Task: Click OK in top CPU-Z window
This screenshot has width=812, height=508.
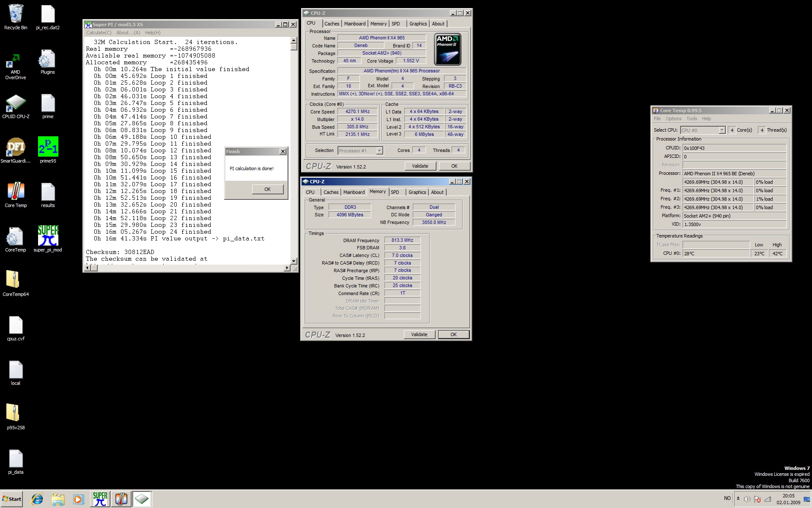Action: (x=454, y=166)
